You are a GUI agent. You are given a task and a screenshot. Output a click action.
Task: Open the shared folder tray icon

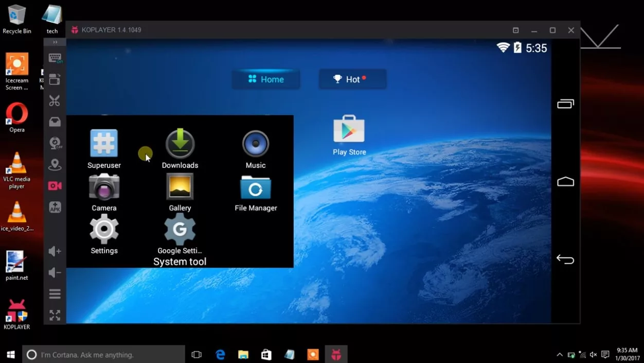point(55,122)
